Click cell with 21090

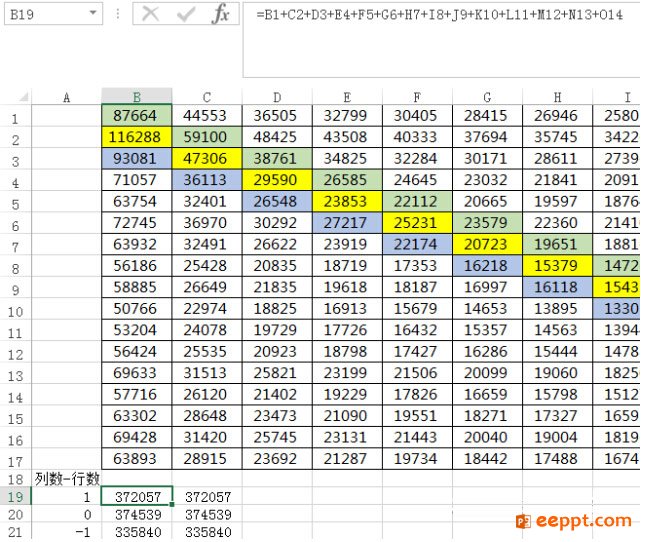pos(347,416)
